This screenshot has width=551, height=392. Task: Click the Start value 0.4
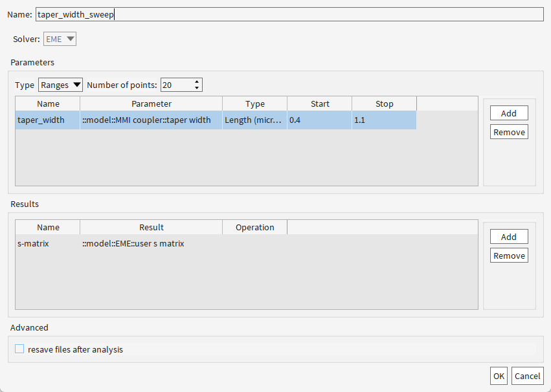[x=319, y=120]
